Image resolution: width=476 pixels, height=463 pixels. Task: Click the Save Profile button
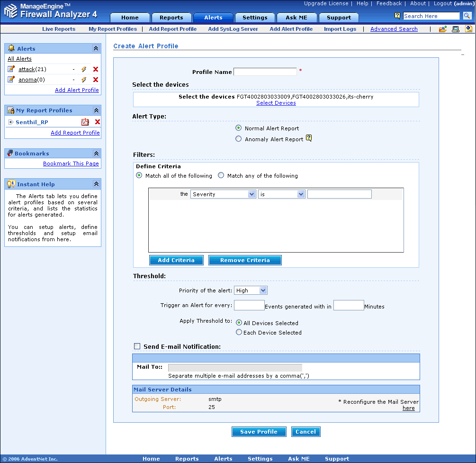point(259,432)
